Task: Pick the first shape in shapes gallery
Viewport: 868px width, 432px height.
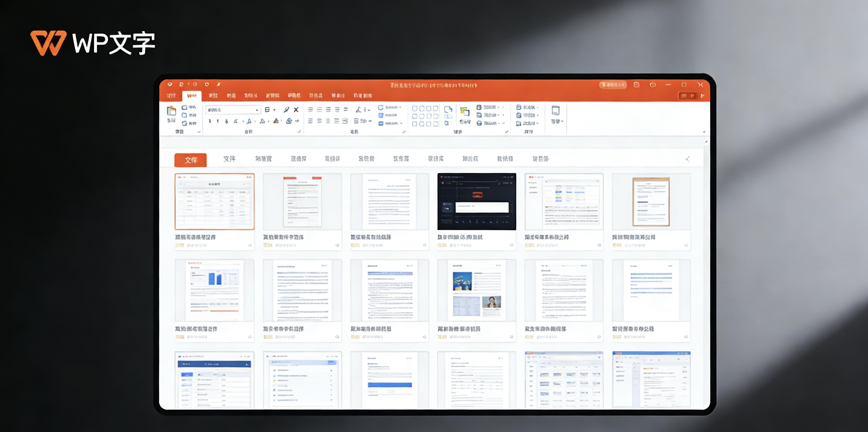Action: tap(415, 109)
